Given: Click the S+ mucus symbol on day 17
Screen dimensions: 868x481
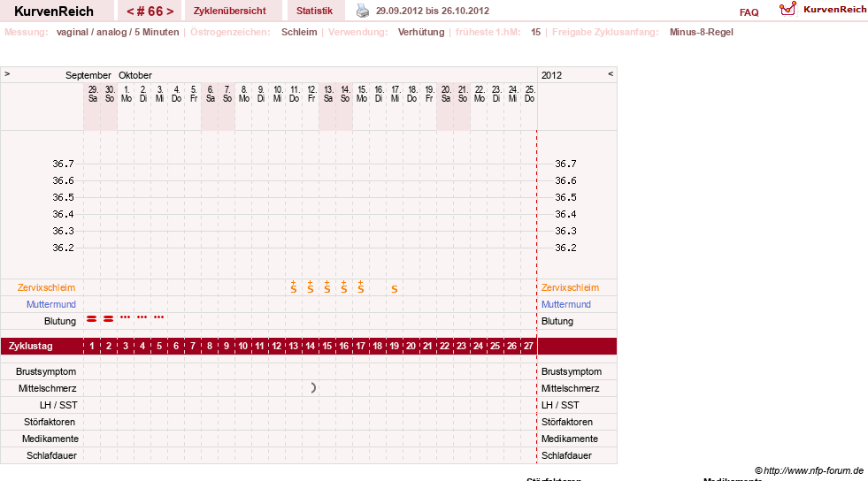Looking at the screenshot, I should (360, 287).
